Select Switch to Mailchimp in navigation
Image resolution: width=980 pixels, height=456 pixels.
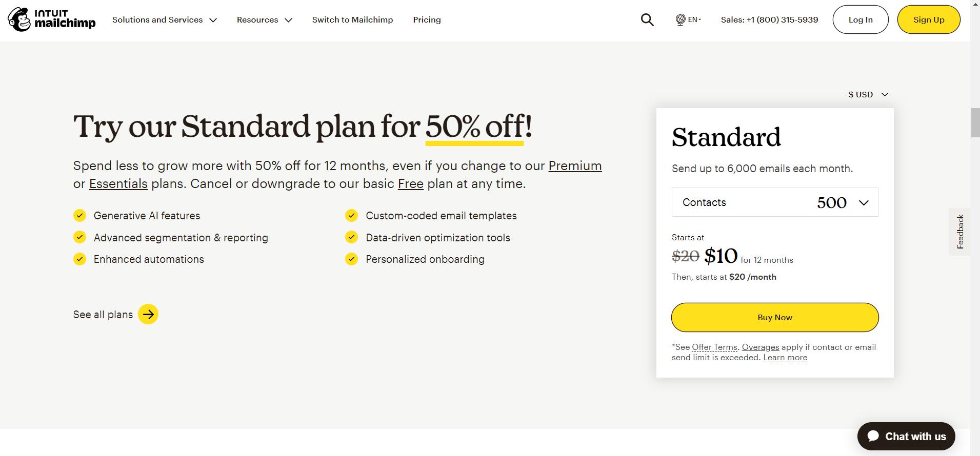tap(352, 19)
